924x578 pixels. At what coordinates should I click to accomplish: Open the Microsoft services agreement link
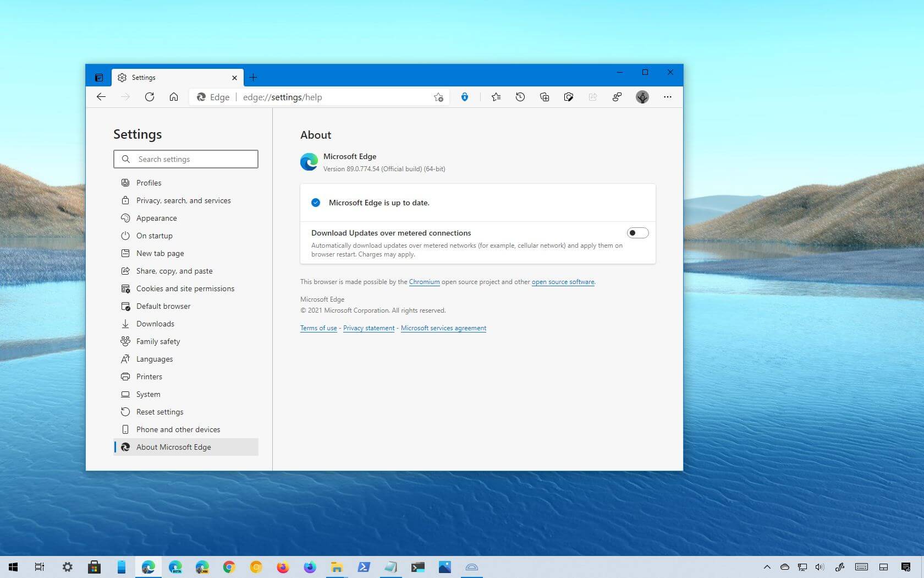443,328
